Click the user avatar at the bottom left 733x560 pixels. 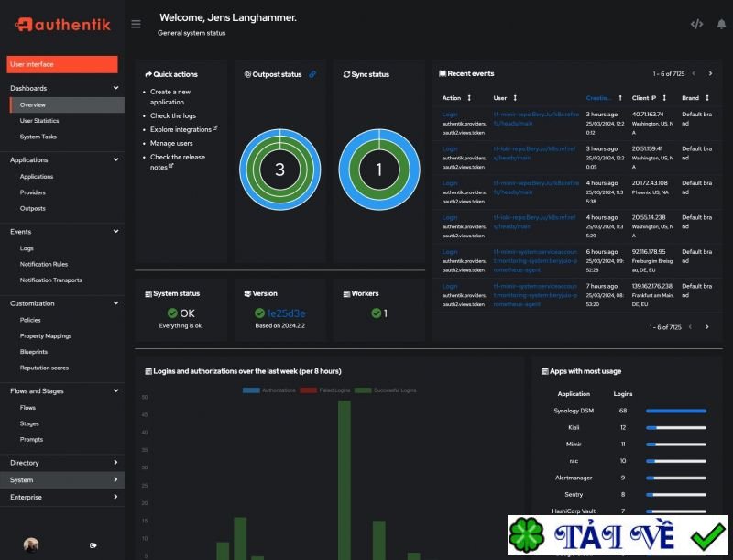click(x=30, y=544)
